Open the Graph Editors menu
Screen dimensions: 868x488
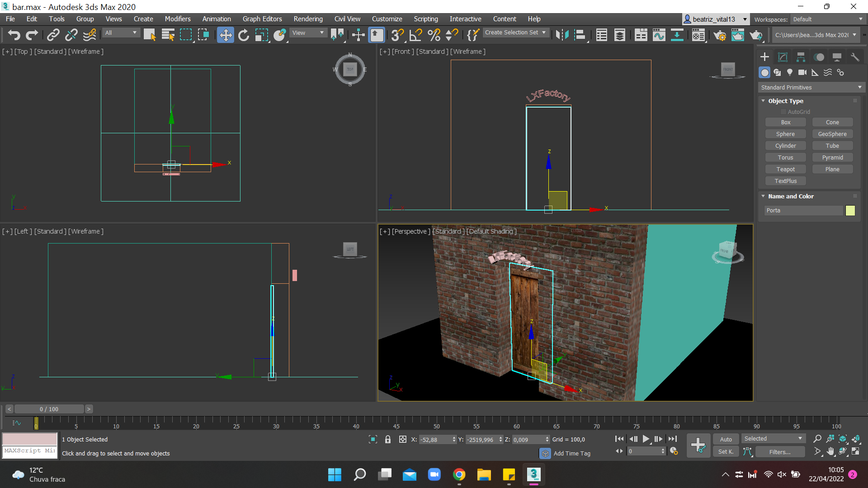[262, 19]
